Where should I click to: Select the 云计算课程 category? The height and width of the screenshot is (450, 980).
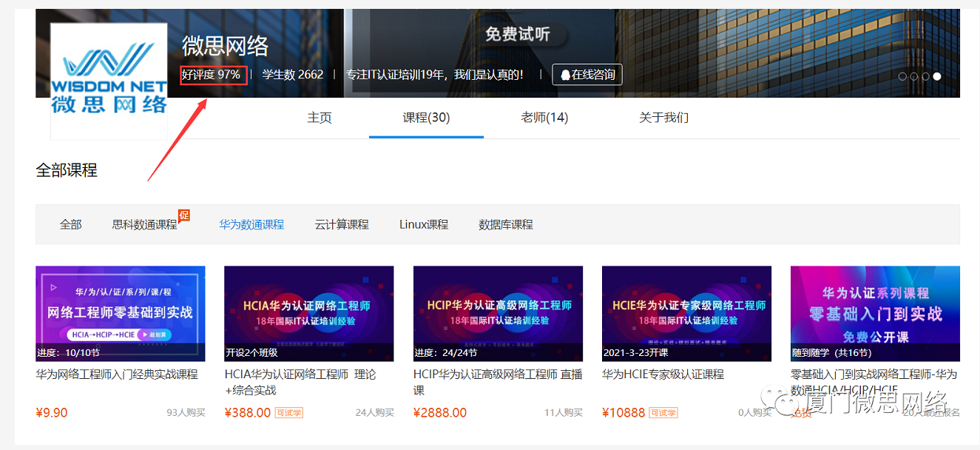click(342, 224)
